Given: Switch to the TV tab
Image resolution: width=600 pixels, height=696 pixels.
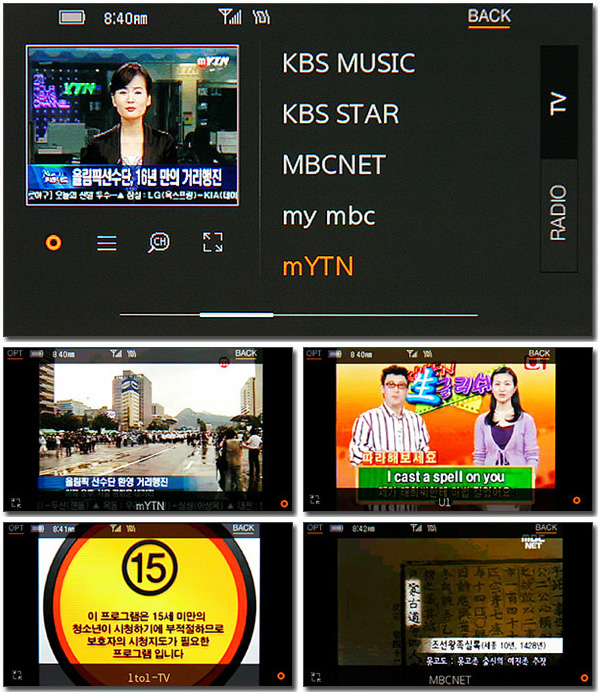Looking at the screenshot, I should (559, 103).
